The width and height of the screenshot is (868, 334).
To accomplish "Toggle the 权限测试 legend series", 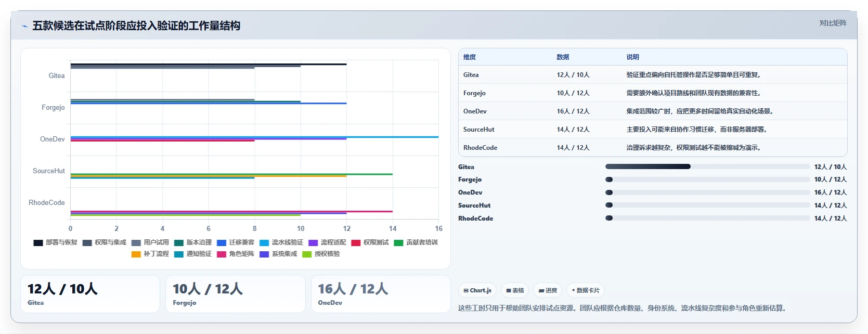I will coord(370,242).
